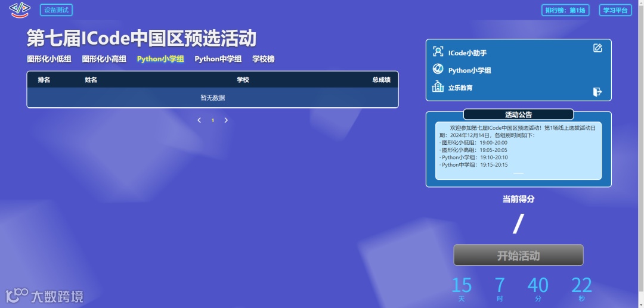Image resolution: width=644 pixels, height=308 pixels.
Task: Click the announcement line Python小学组：19:10-20:10
Action: click(473, 157)
